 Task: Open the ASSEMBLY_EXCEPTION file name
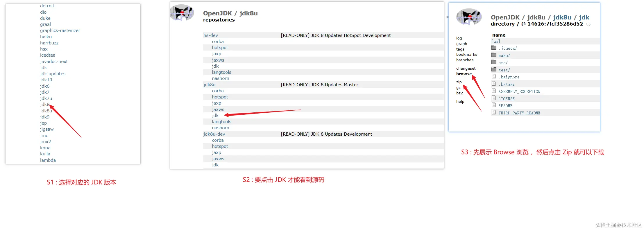(519, 91)
